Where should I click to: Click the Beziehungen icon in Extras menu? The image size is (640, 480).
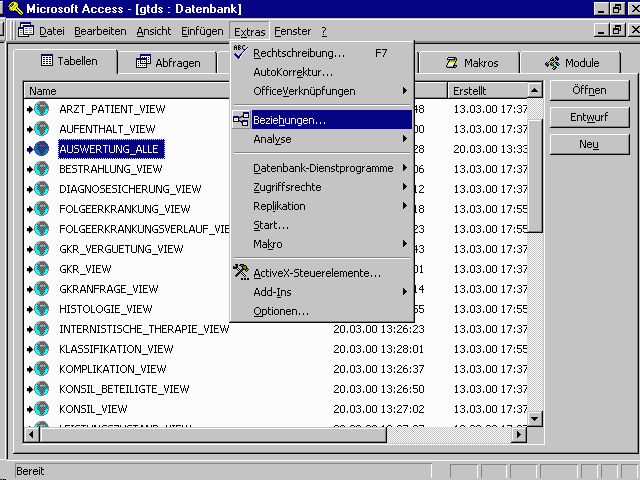pos(241,120)
